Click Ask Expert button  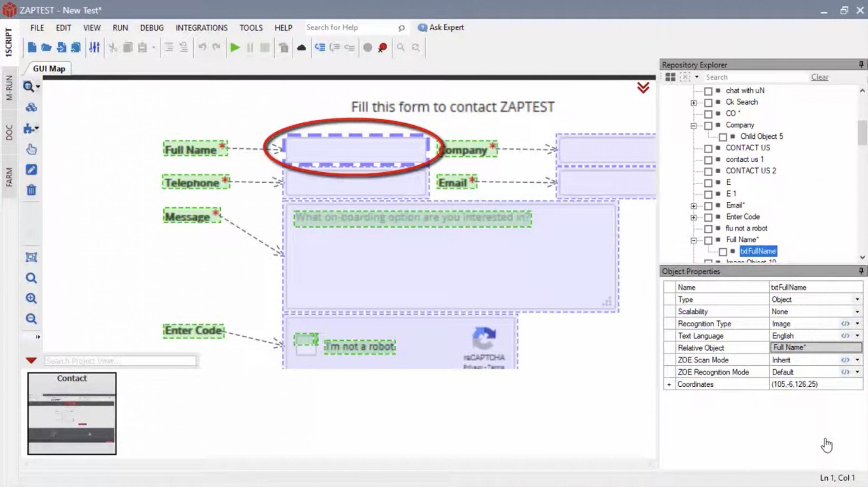442,27
